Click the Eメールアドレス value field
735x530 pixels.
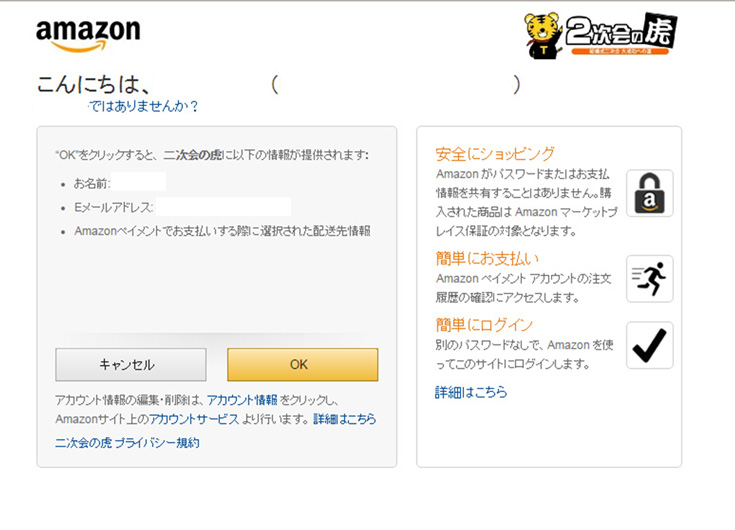tap(222, 207)
